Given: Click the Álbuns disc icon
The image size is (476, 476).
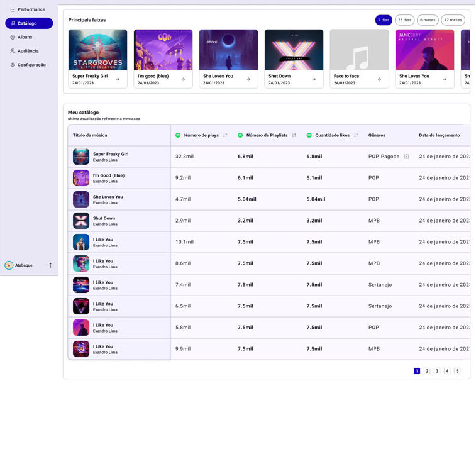Looking at the screenshot, I should pos(13,37).
